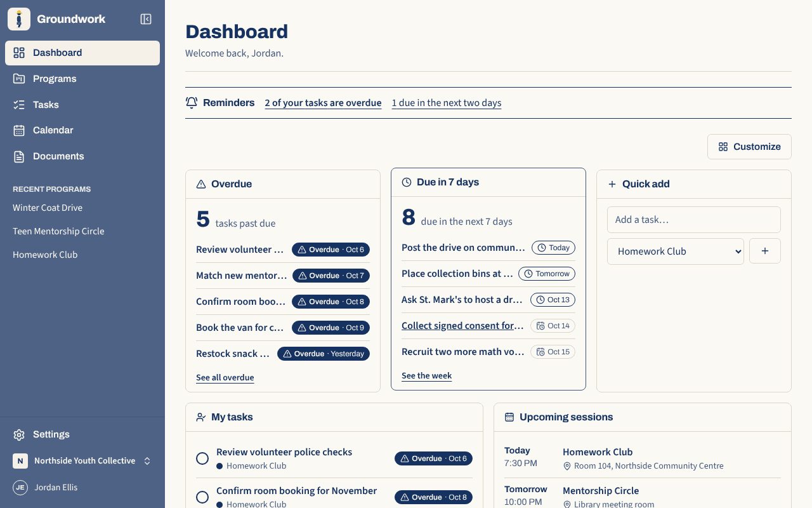Click the Reminders bell icon
This screenshot has width=812, height=508.
[x=192, y=103]
